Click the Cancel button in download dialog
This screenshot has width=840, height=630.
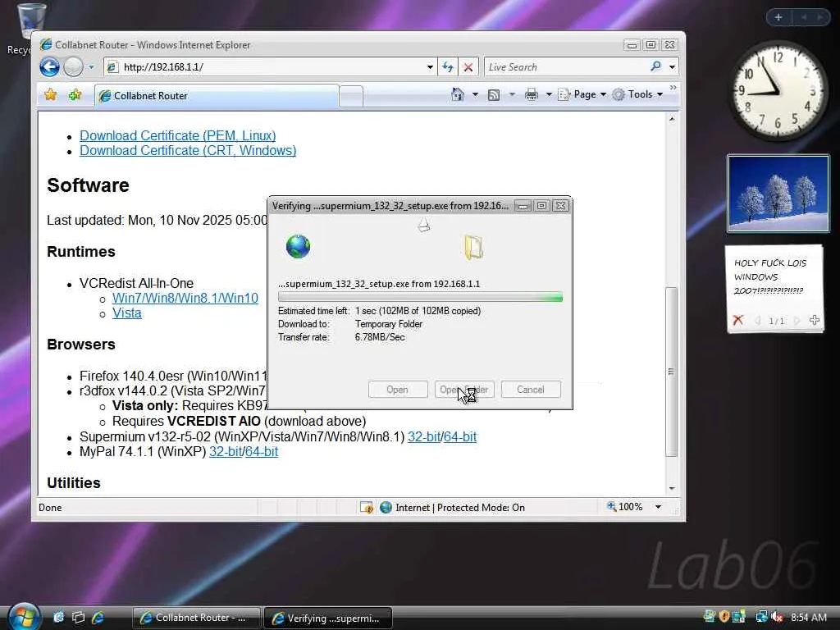[x=531, y=390]
